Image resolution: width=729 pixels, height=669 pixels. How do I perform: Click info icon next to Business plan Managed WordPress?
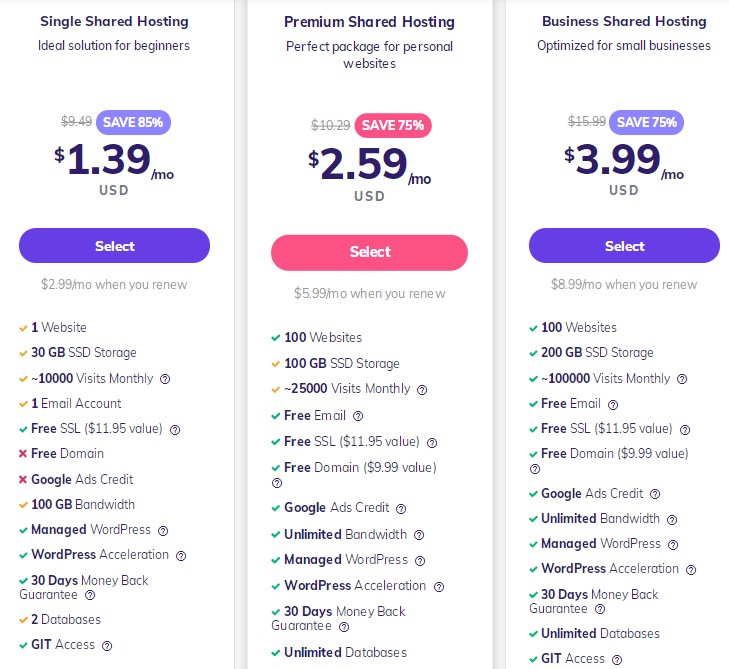point(673,544)
